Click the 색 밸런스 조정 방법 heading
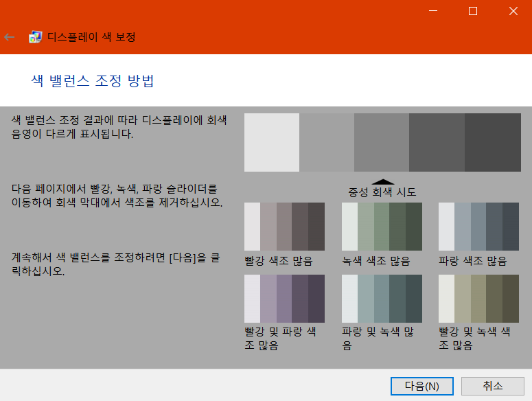The width and height of the screenshot is (532, 401). click(x=93, y=81)
